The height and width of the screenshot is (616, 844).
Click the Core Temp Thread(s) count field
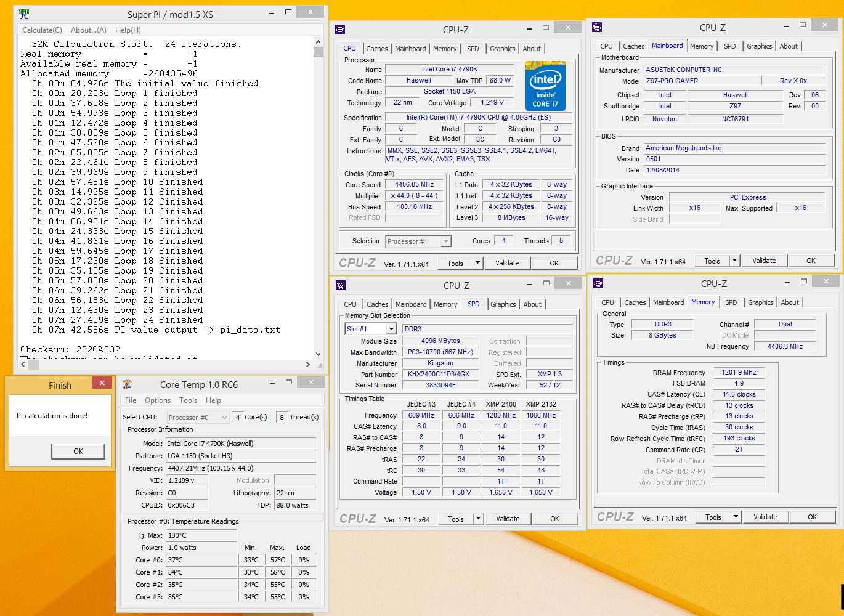click(x=282, y=417)
